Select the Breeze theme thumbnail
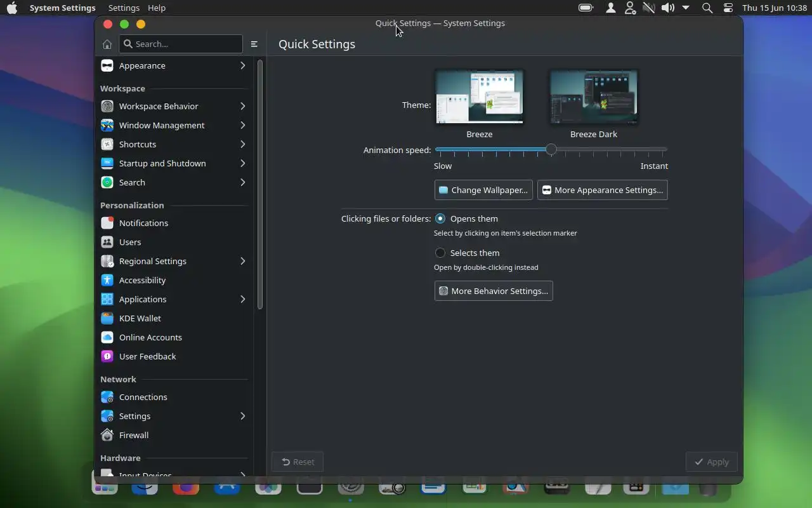Image resolution: width=812 pixels, height=508 pixels. (x=480, y=97)
